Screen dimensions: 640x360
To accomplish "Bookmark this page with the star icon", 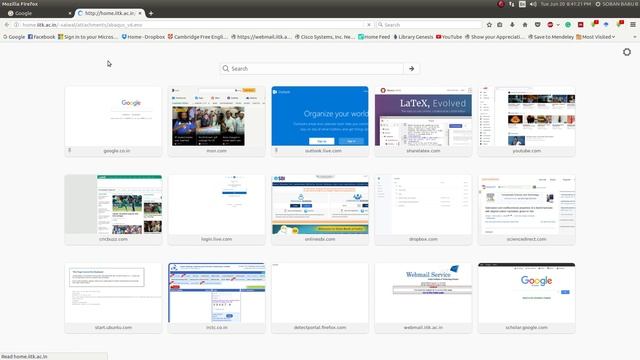I will pos(489,24).
